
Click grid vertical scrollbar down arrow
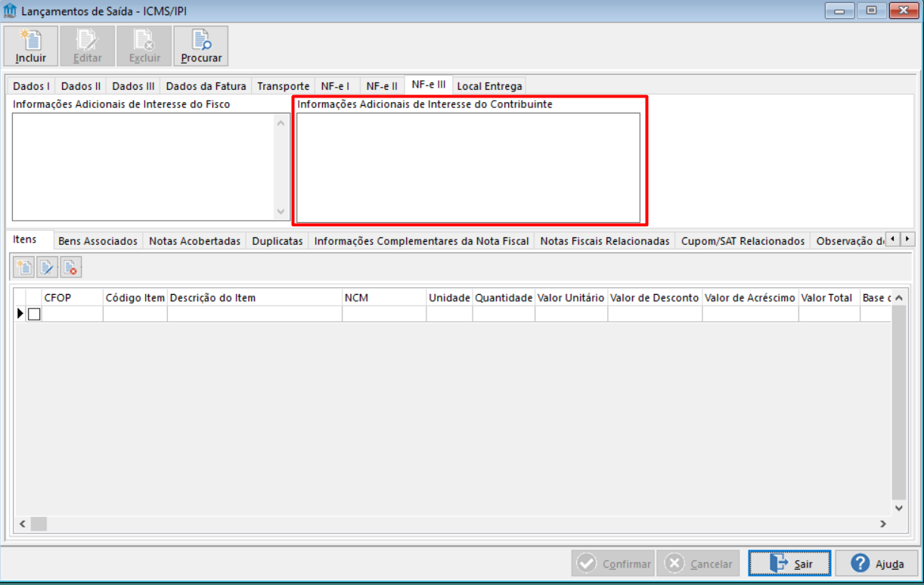click(898, 508)
